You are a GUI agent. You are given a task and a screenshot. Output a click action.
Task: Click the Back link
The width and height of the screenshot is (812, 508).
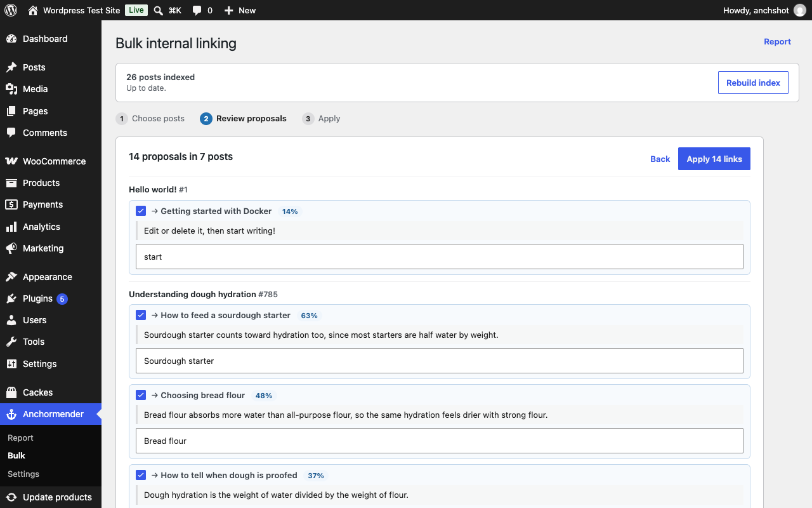pyautogui.click(x=660, y=159)
